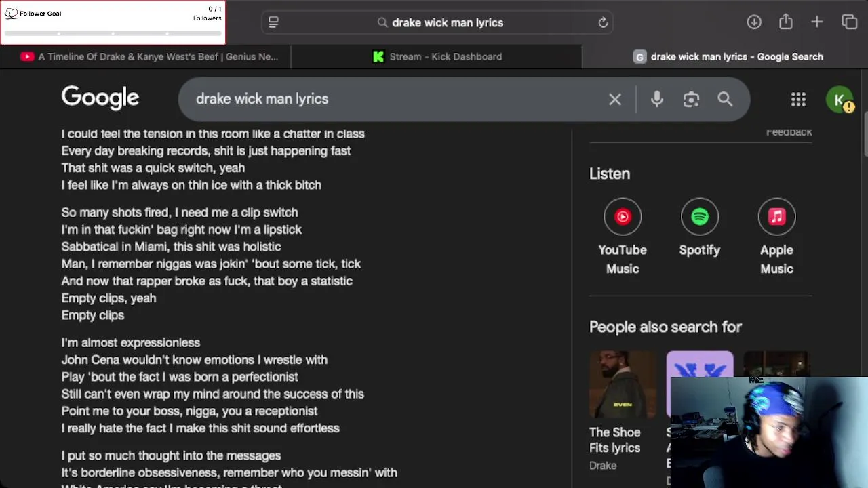Screen dimensions: 868x488
Task: Listen on Apple Music
Action: coord(776,237)
